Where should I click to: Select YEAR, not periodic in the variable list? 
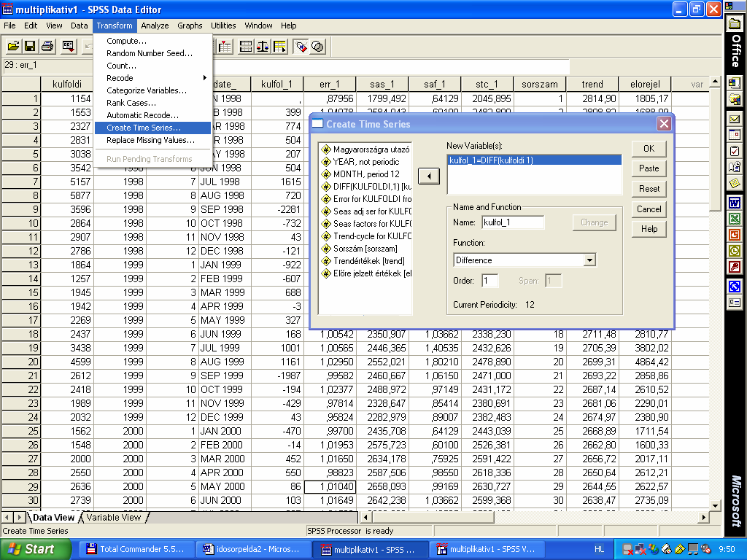click(365, 162)
